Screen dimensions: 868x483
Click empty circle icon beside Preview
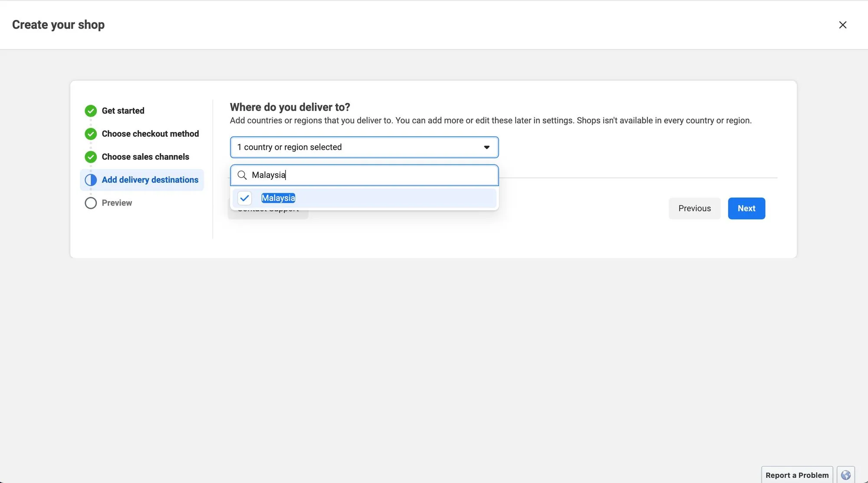pos(91,203)
